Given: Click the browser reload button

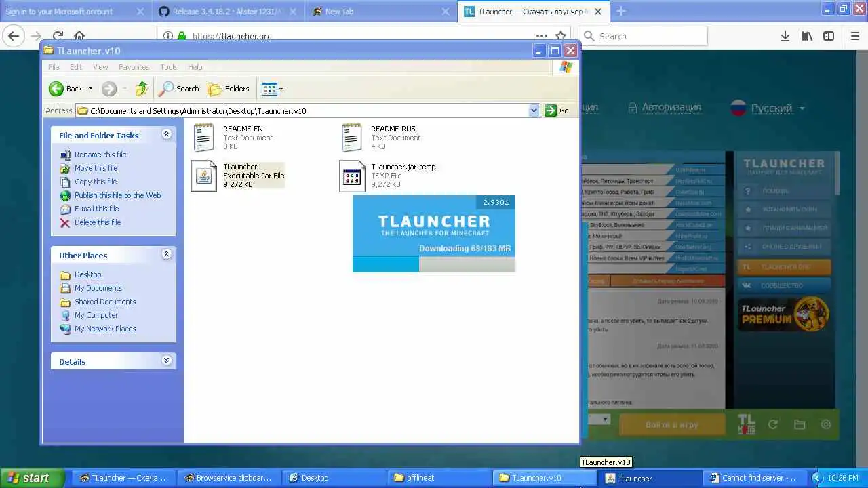Looking at the screenshot, I should click(x=58, y=36).
